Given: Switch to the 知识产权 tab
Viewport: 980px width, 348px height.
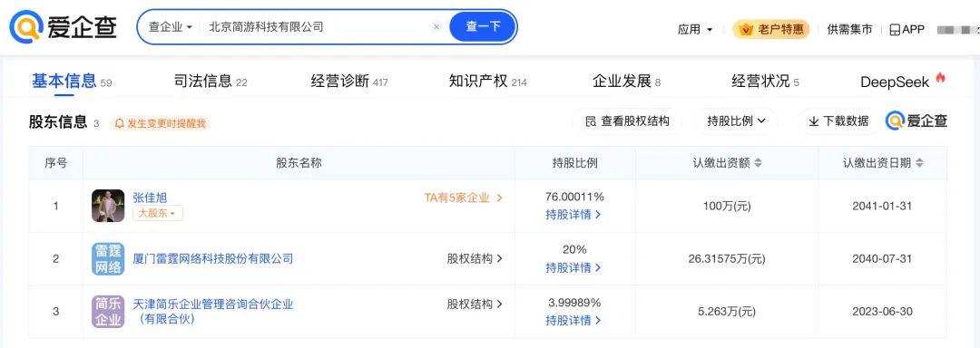Looking at the screenshot, I should (487, 81).
